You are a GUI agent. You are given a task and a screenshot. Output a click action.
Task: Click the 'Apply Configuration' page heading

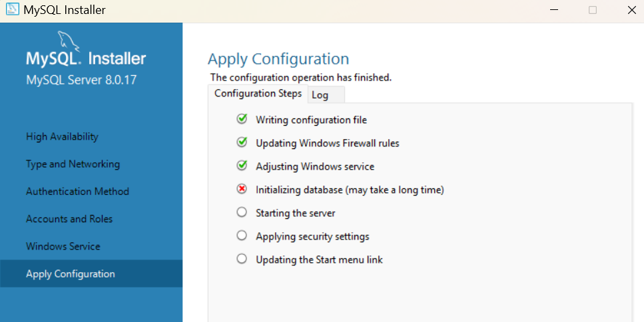click(x=278, y=59)
